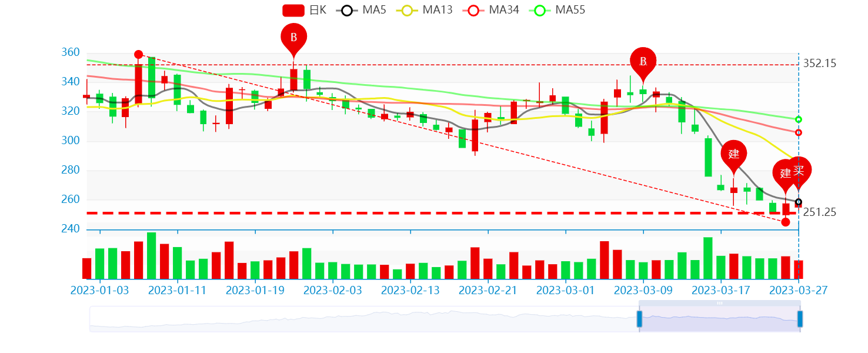Click the 352.15 price line label
This screenshot has height=353, width=868.
819,64
